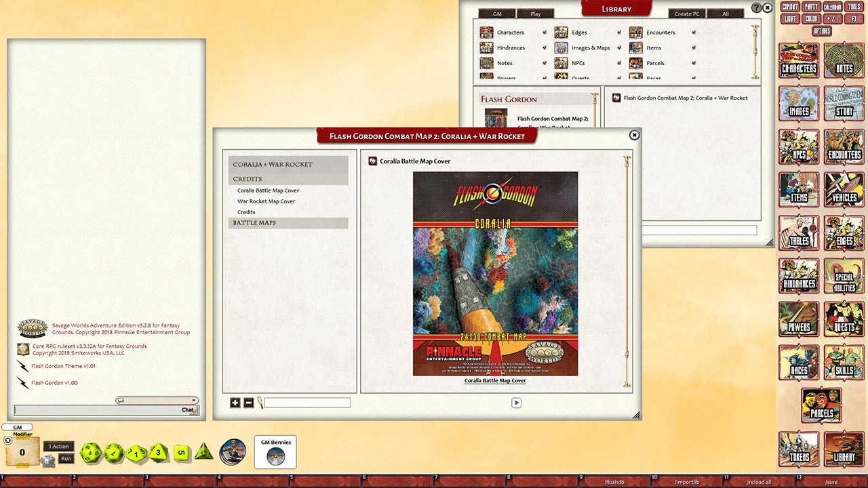This screenshot has height=488, width=868.
Task: Open the Notes panel from the sidebar
Action: pyautogui.click(x=844, y=60)
